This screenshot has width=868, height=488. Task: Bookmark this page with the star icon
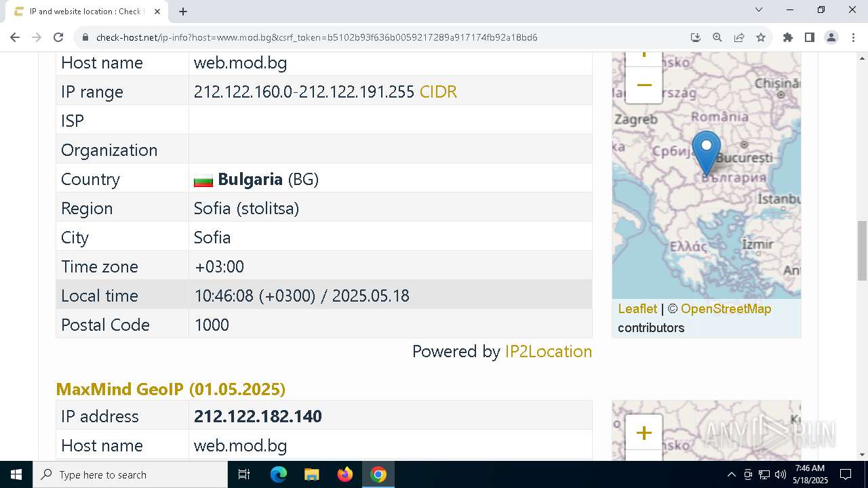pos(761,37)
